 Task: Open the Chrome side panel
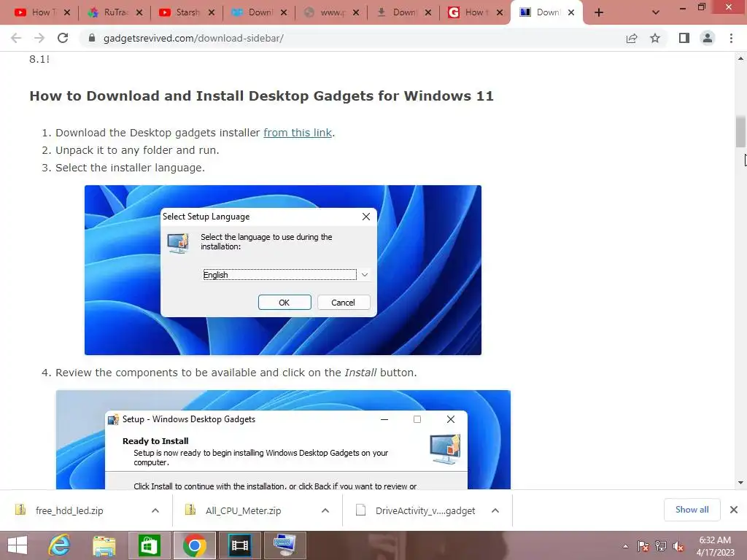684,38
